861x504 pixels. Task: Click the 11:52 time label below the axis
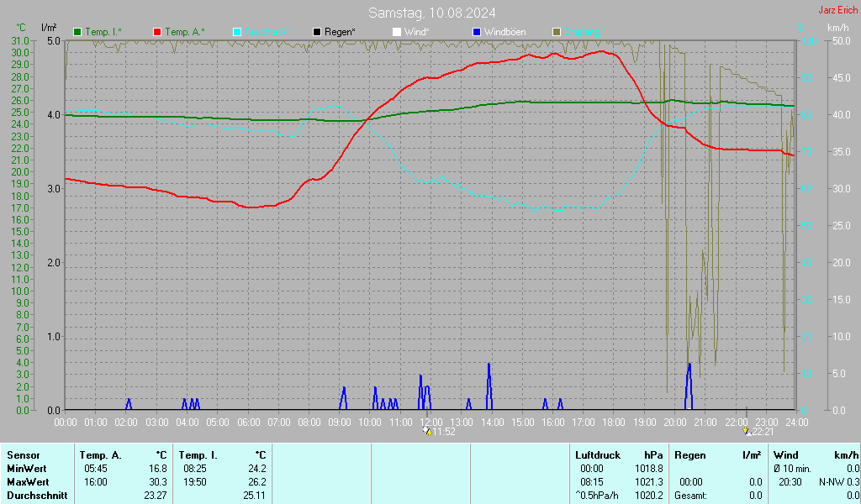point(444,432)
